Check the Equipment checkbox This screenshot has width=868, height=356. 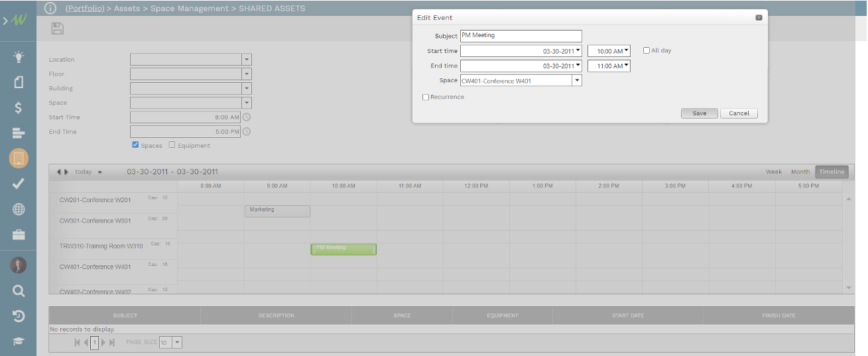coord(172,145)
